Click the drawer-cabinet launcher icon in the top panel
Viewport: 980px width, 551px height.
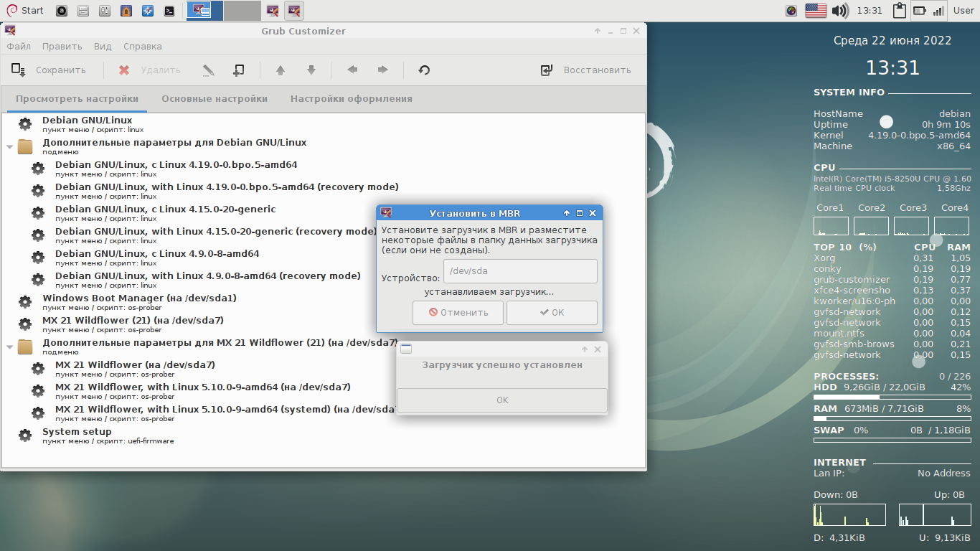click(x=83, y=11)
